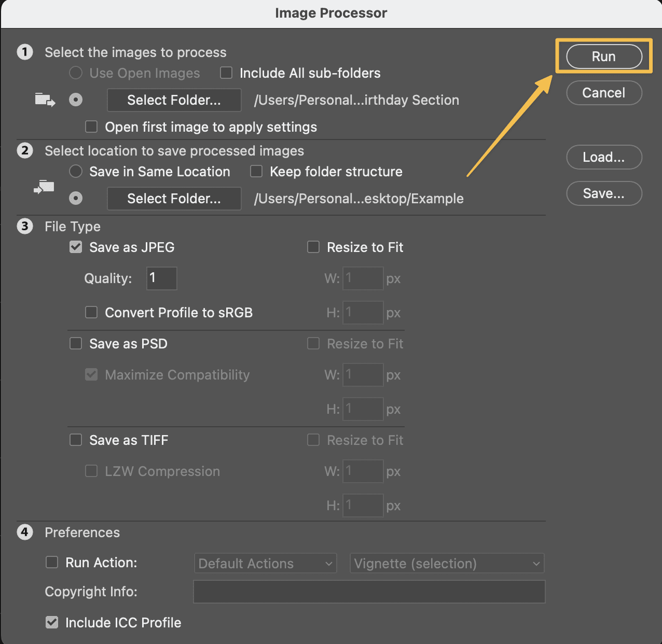Enable Resize to Fit for JPEG output
Image resolution: width=662 pixels, height=644 pixels.
click(x=313, y=247)
